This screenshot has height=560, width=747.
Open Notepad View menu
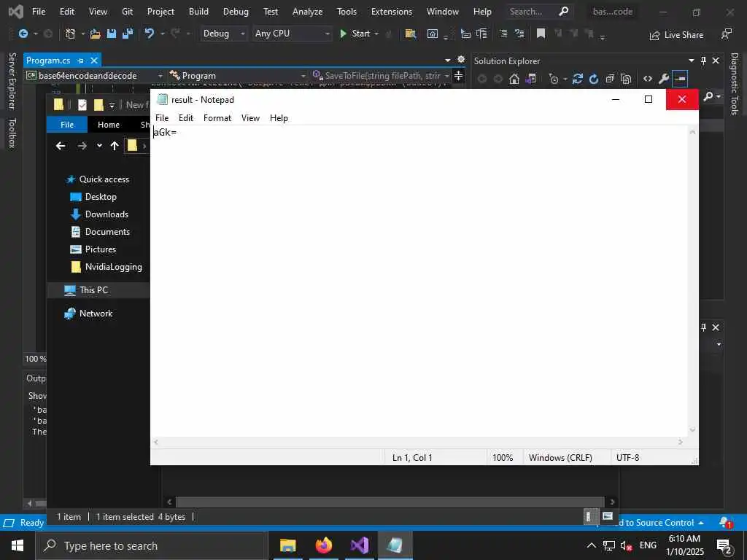(251, 118)
